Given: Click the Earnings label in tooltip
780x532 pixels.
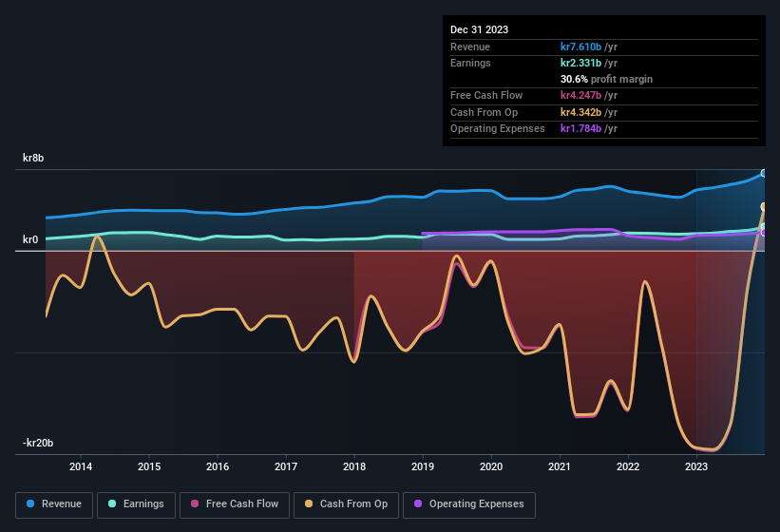Looking at the screenshot, I should click(x=470, y=63).
